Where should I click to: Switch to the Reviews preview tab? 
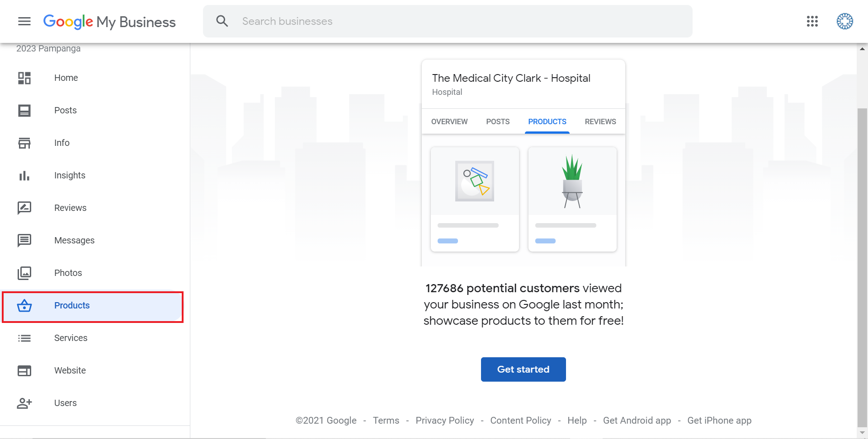(x=600, y=121)
